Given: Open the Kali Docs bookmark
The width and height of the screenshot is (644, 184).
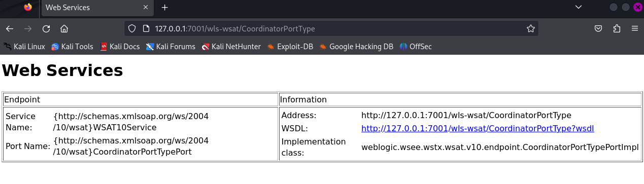Looking at the screenshot, I should click(120, 47).
